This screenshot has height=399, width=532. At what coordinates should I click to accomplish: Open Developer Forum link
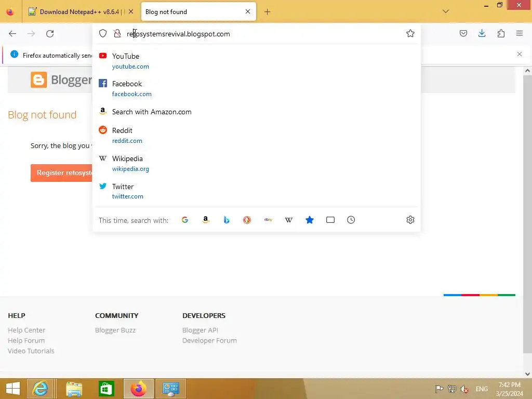[x=209, y=340]
